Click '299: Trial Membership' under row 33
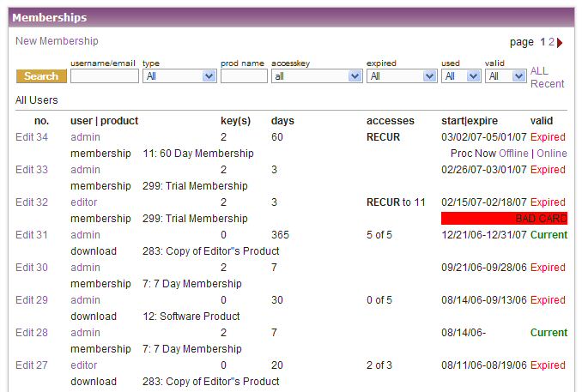This screenshot has width=582, height=392. pyautogui.click(x=195, y=186)
